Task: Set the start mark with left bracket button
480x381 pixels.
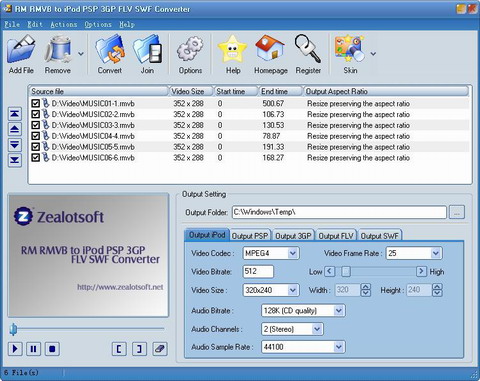Action: [x=119, y=349]
